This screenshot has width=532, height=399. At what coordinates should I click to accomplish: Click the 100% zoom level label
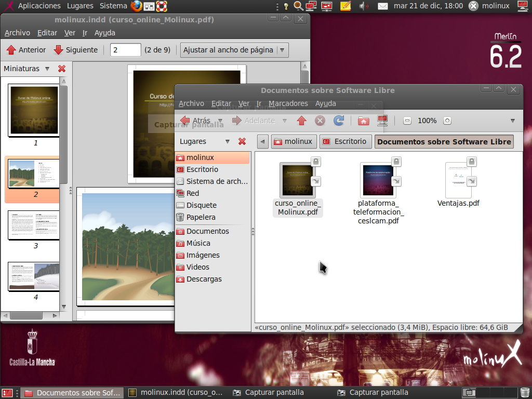(x=427, y=121)
